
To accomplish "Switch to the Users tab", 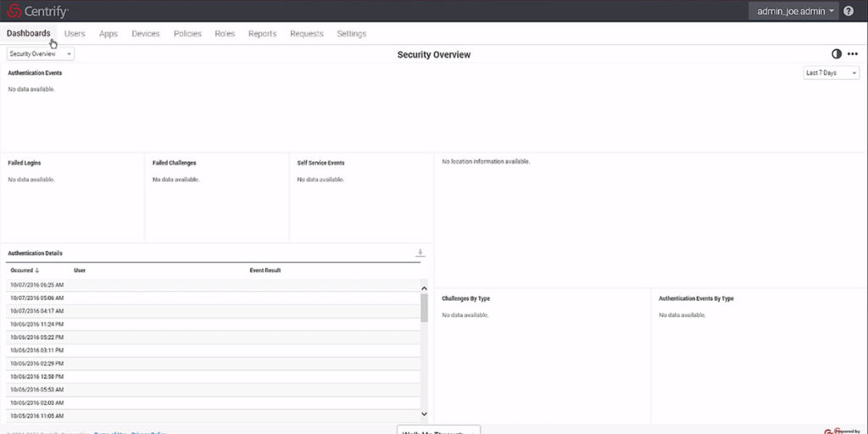I will coord(75,34).
